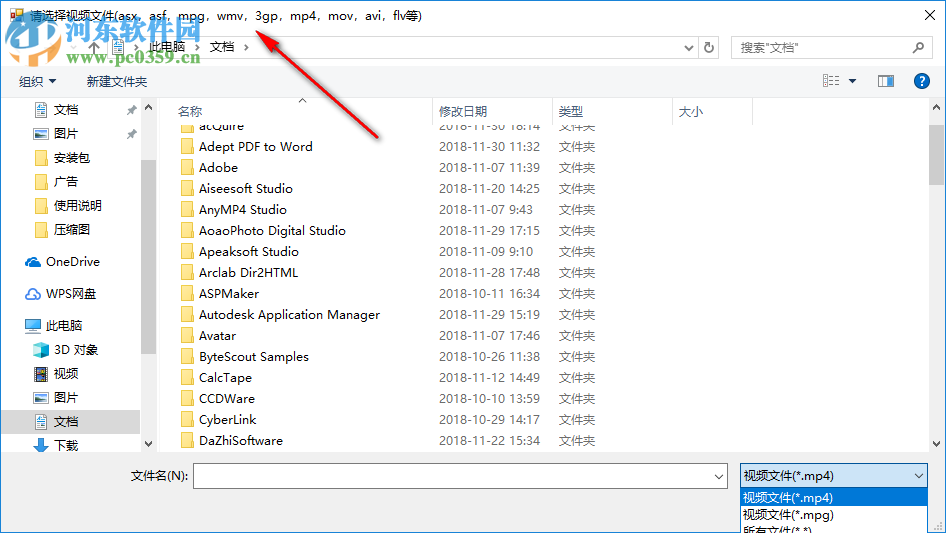This screenshot has height=533, width=946.
Task: Go up one folder level arrow
Action: (94, 47)
